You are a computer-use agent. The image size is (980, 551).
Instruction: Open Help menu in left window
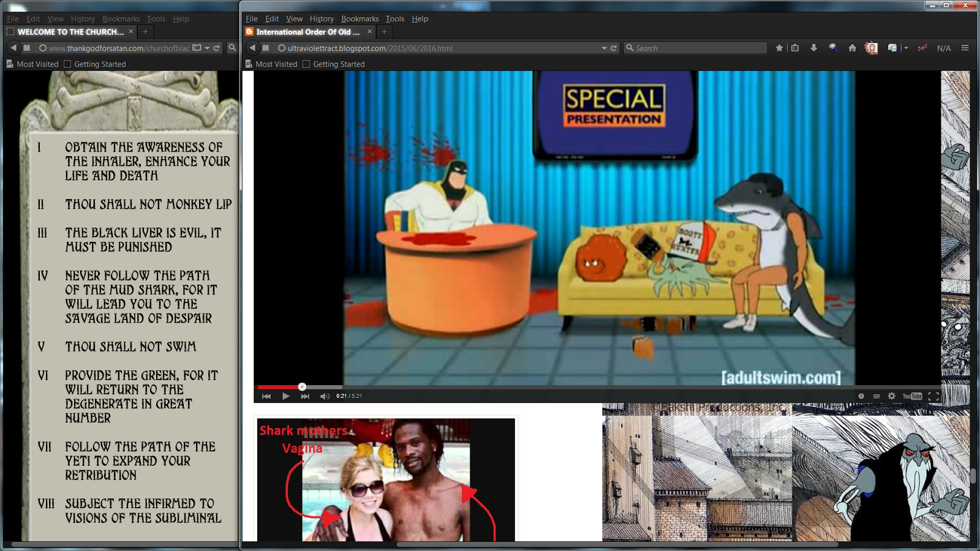point(181,19)
